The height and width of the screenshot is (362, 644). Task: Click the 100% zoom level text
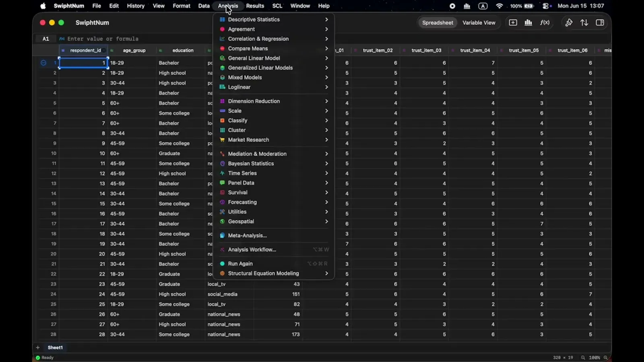[x=594, y=358]
